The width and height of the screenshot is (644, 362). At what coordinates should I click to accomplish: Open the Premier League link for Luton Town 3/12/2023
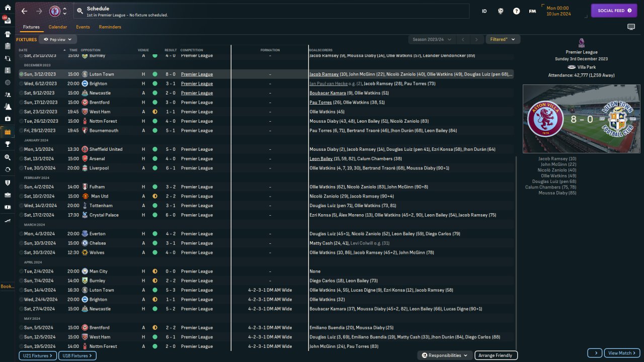(197, 74)
